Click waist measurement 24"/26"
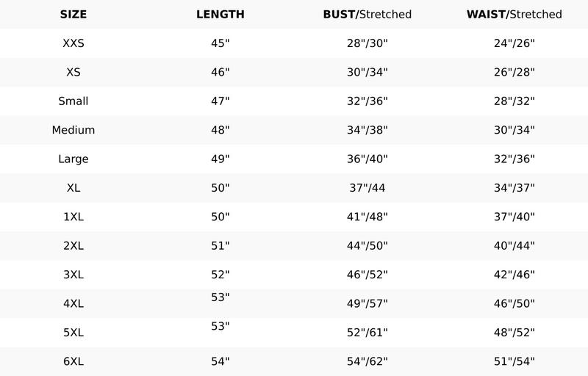 514,43
